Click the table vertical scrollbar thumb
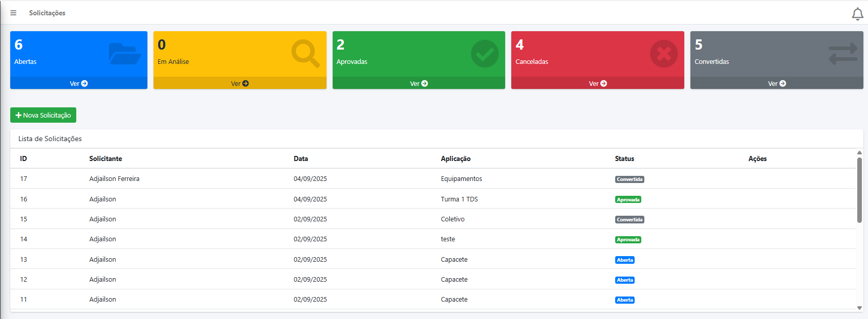 coord(859,190)
